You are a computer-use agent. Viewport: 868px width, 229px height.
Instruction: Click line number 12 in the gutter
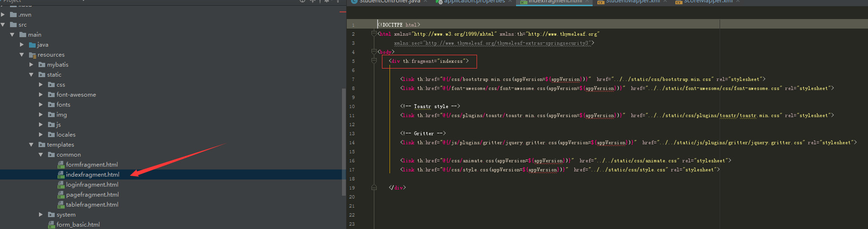point(352,125)
